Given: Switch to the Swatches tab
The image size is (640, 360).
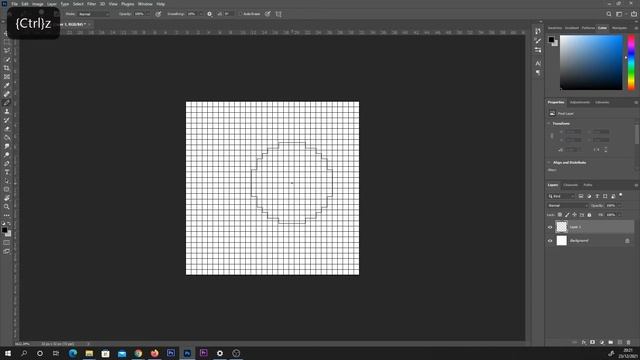Looking at the screenshot, I should point(555,28).
